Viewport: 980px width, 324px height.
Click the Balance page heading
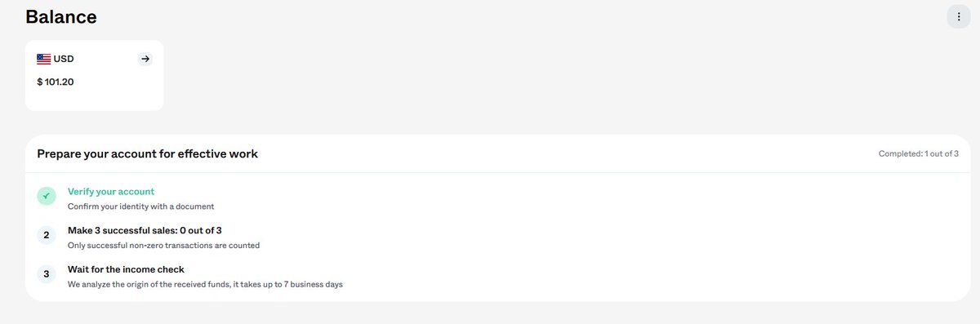point(61,16)
